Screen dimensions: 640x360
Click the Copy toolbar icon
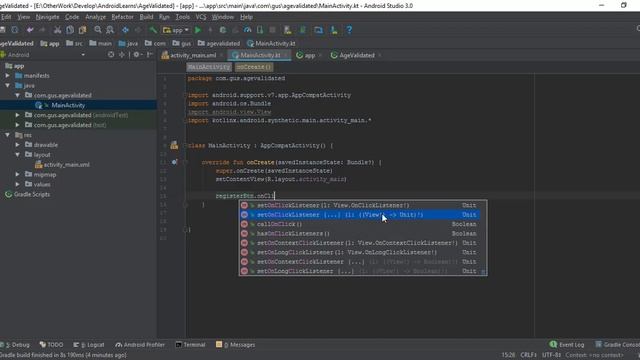click(70, 30)
